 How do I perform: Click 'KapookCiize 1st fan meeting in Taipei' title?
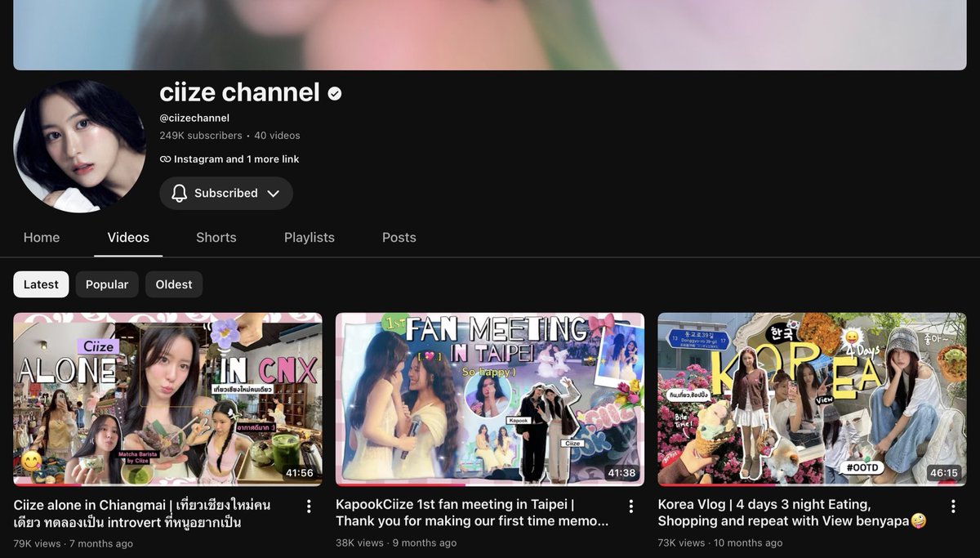coord(472,513)
